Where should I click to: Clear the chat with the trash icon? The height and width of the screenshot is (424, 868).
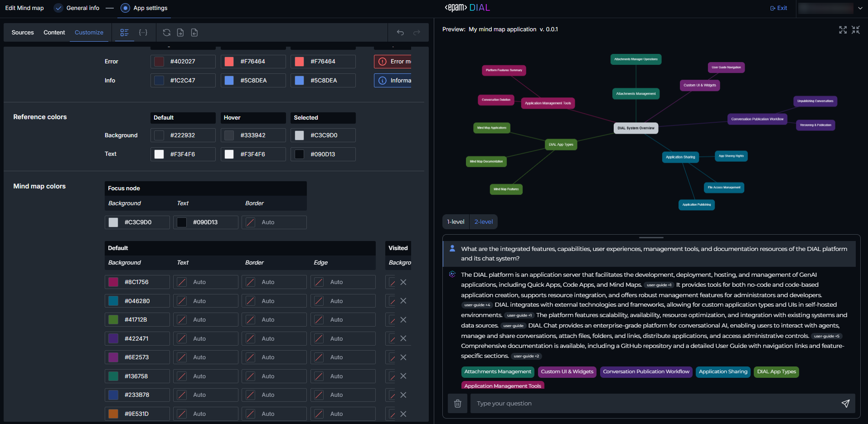[457, 404]
